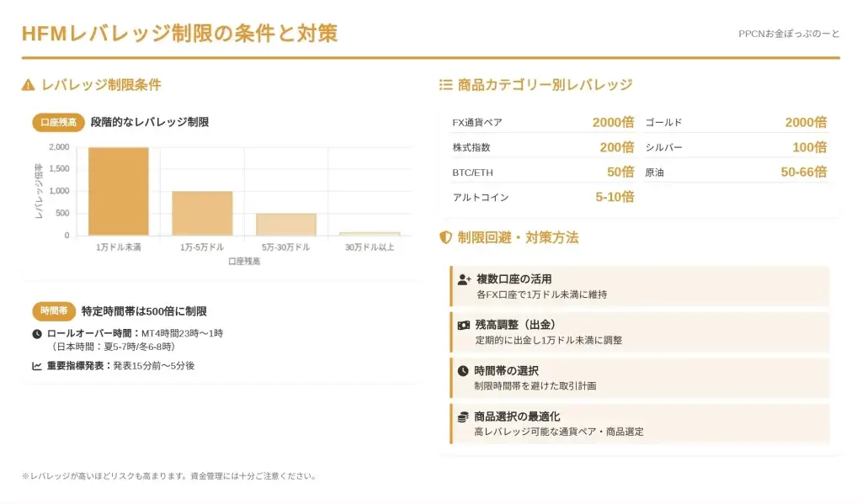Click the coins icon beside 商品選択の最適化
The image size is (862, 504).
coord(463,416)
